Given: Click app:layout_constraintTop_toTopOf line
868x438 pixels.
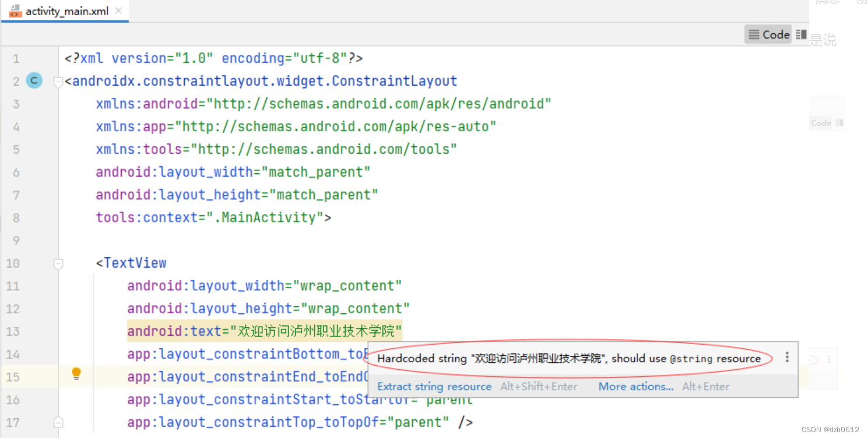Looking at the screenshot, I should [300, 422].
